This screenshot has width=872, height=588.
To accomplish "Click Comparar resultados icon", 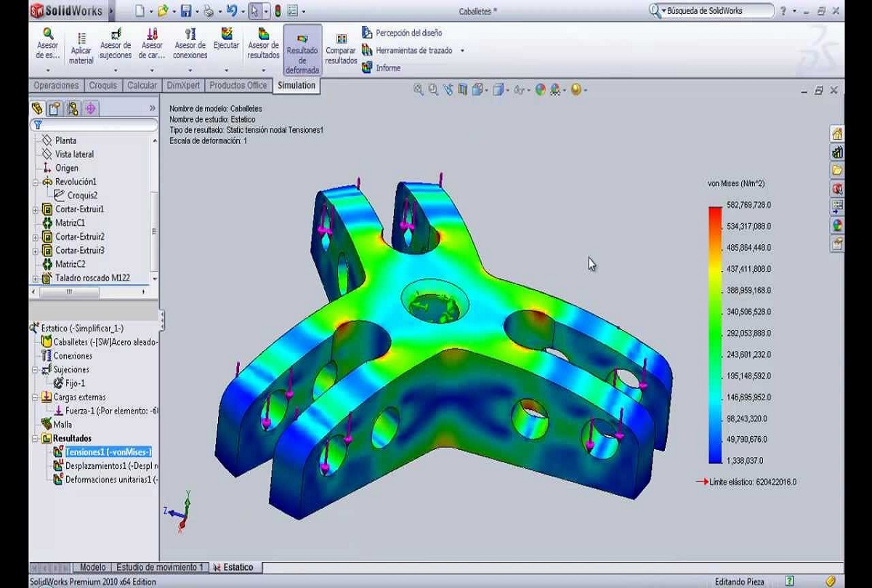I will coord(341,49).
